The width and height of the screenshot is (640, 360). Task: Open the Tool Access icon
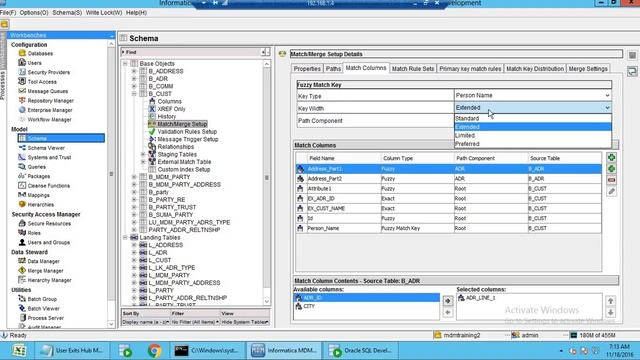[x=22, y=81]
